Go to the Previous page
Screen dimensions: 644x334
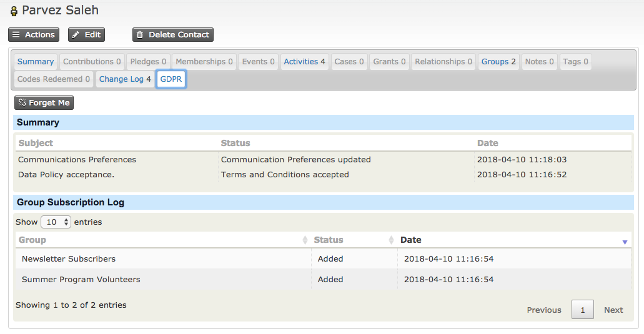pos(544,310)
